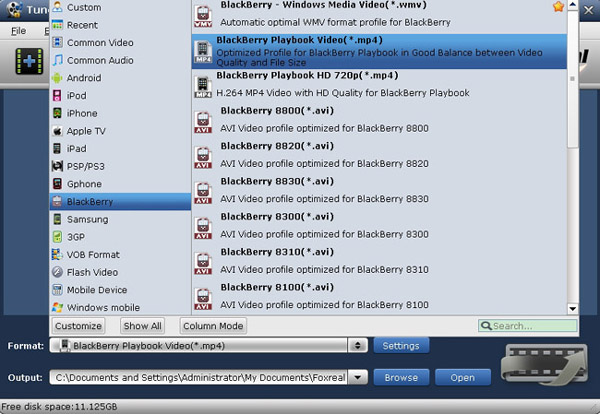This screenshot has height=414, width=600.
Task: Click the WMV icon of BlackBerry Windows Media Video
Action: point(203,16)
